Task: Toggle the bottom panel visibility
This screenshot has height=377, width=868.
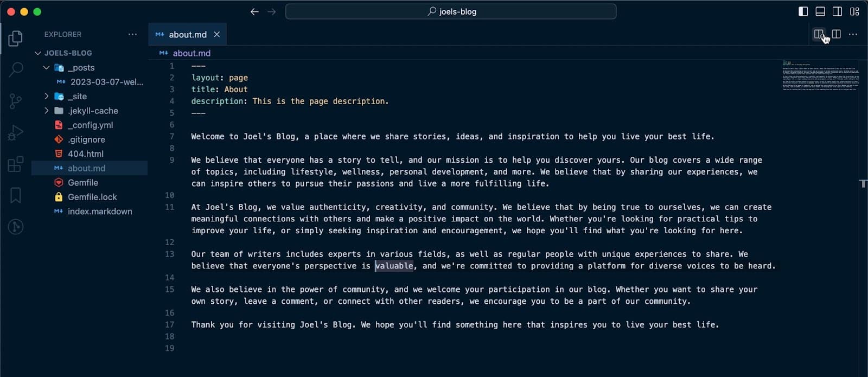Action: point(820,11)
